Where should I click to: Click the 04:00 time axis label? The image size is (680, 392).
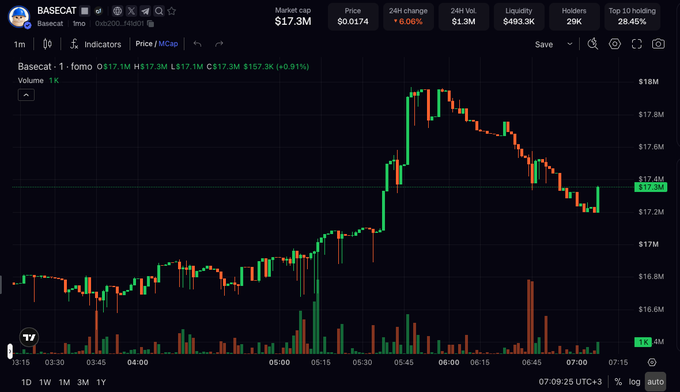tap(137, 362)
